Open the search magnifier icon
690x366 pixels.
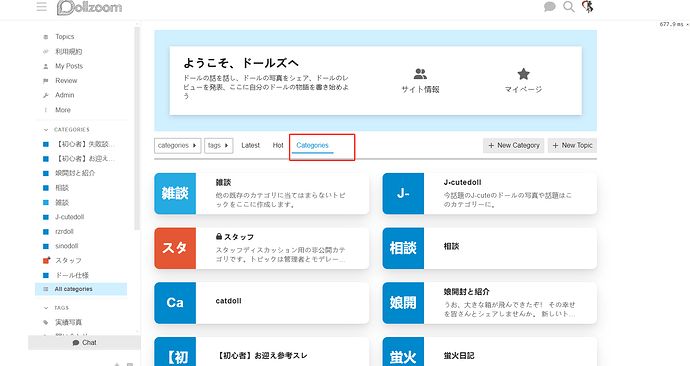[x=569, y=7]
